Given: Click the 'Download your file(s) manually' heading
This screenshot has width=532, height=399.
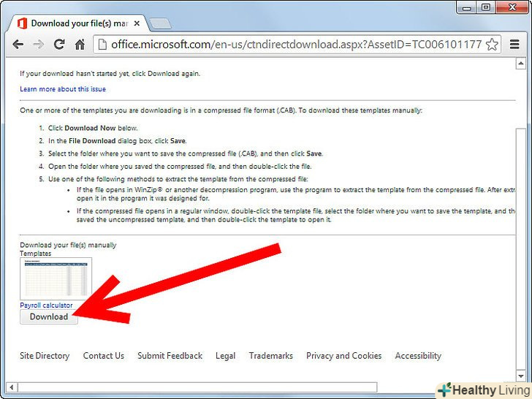Looking at the screenshot, I should tap(68, 245).
